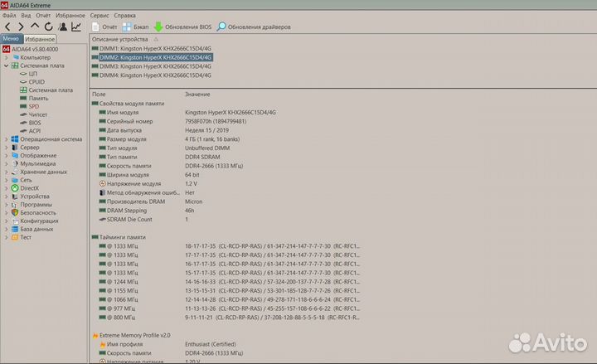Expand the Хранение данных tree node

pyautogui.click(x=6, y=172)
